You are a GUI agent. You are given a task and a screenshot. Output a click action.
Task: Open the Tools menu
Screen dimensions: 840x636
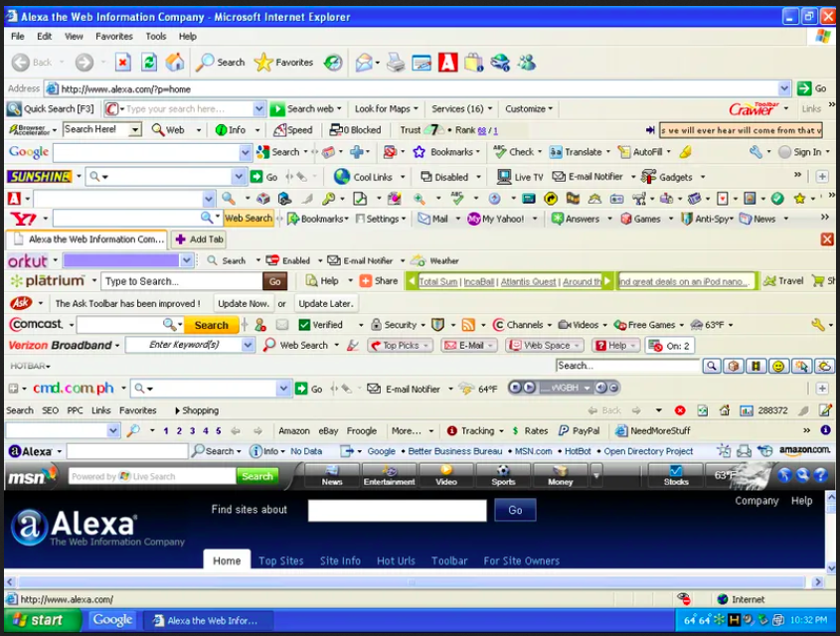[x=156, y=37]
